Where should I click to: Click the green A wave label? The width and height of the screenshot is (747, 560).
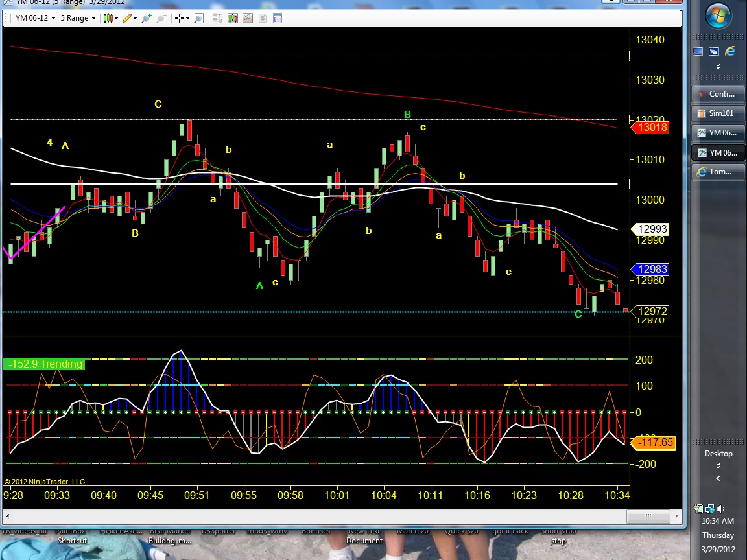pos(259,286)
